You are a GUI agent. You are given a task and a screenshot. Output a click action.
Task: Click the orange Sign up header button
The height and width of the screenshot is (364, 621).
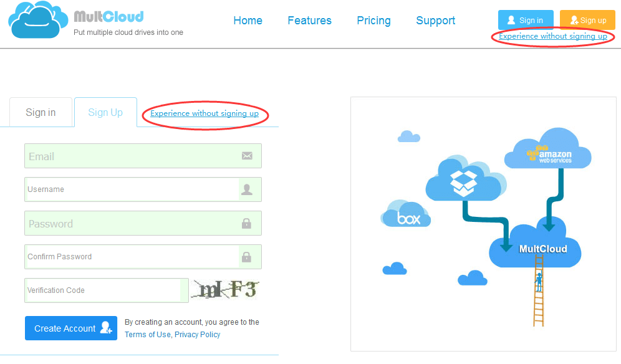587,20
